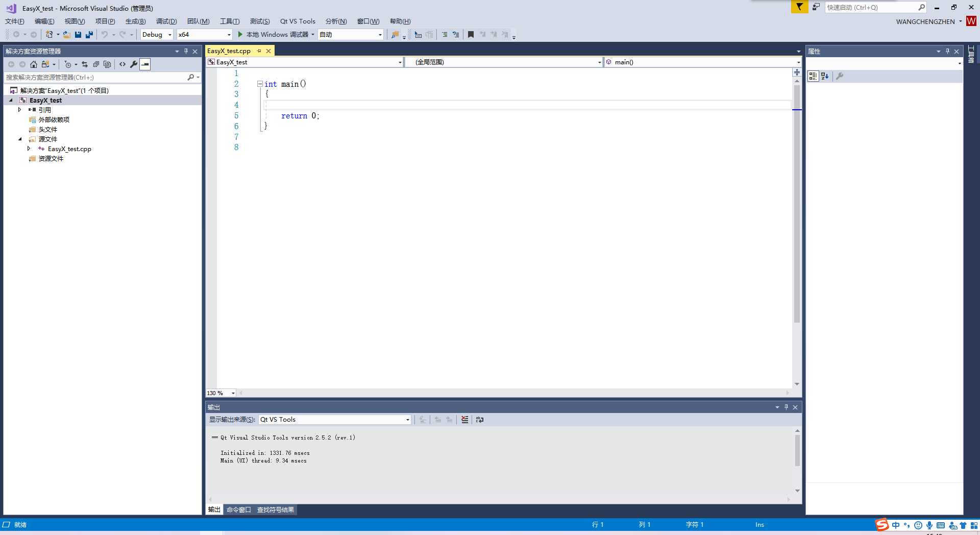The image size is (980, 535).
Task: Select the 头文件 folder
Action: click(x=48, y=129)
